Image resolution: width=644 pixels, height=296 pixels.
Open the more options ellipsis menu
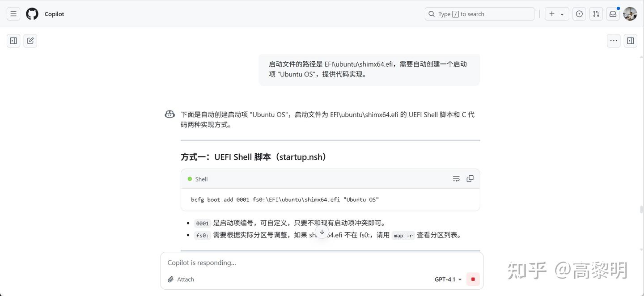tap(613, 40)
